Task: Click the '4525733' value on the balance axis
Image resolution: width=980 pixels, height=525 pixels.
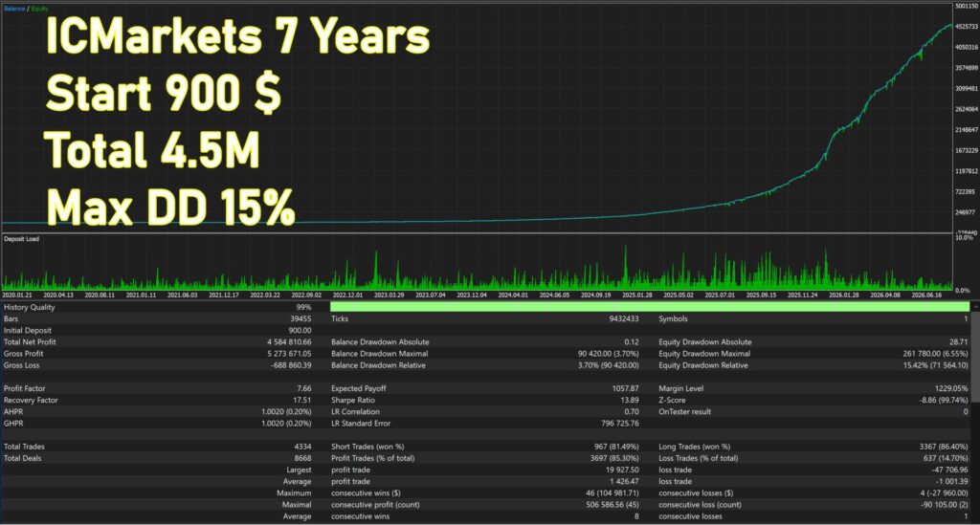Action: [967, 27]
